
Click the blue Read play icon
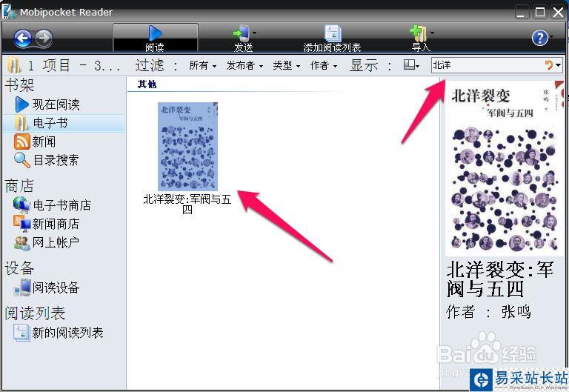coord(155,33)
